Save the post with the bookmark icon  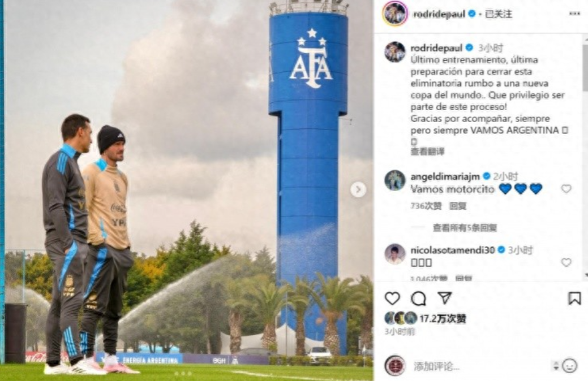pos(574,298)
